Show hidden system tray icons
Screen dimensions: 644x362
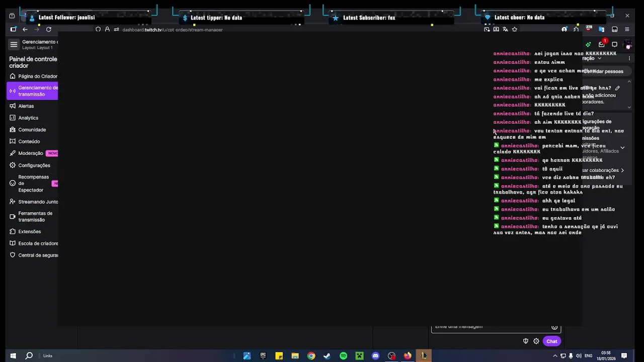point(555,356)
